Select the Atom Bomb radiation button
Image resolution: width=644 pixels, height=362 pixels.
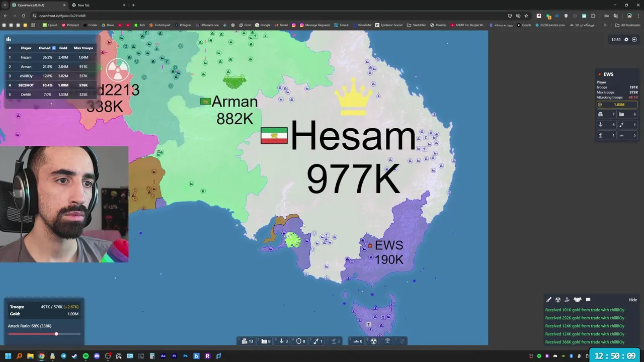373,341
